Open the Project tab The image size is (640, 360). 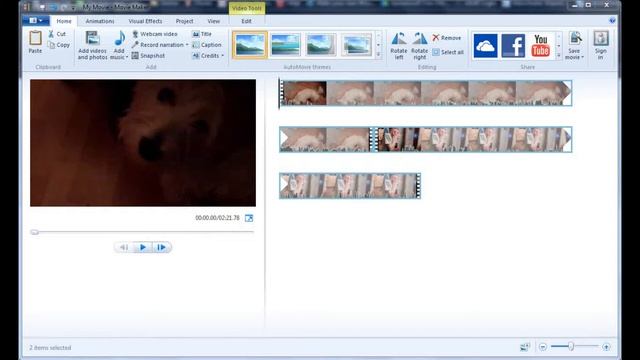tap(184, 21)
